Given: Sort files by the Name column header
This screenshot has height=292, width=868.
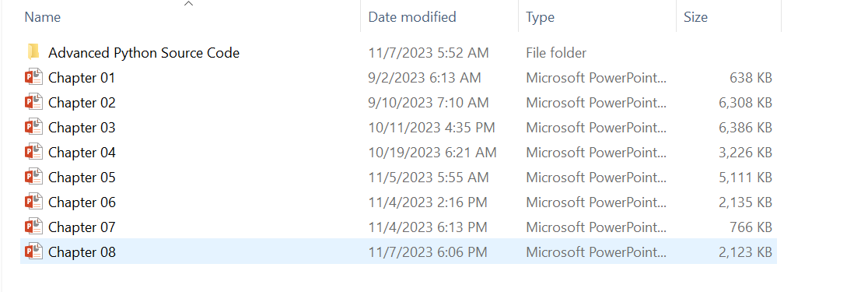Looking at the screenshot, I should tap(43, 17).
